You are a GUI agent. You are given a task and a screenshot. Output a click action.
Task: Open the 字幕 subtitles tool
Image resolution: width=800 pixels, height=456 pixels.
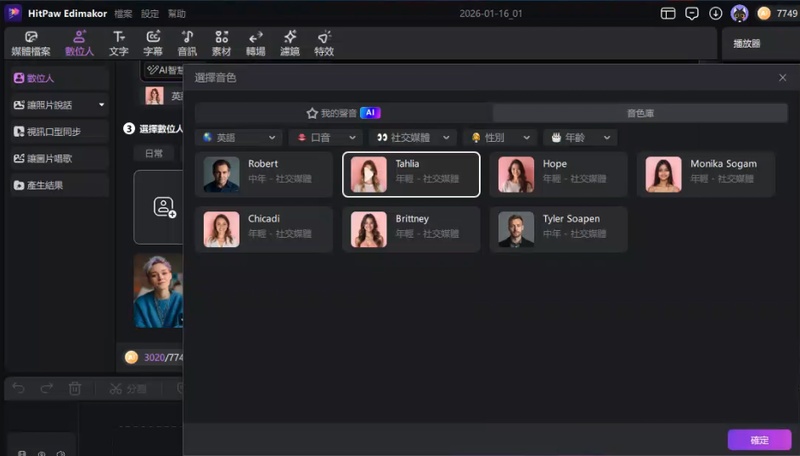[x=153, y=42]
